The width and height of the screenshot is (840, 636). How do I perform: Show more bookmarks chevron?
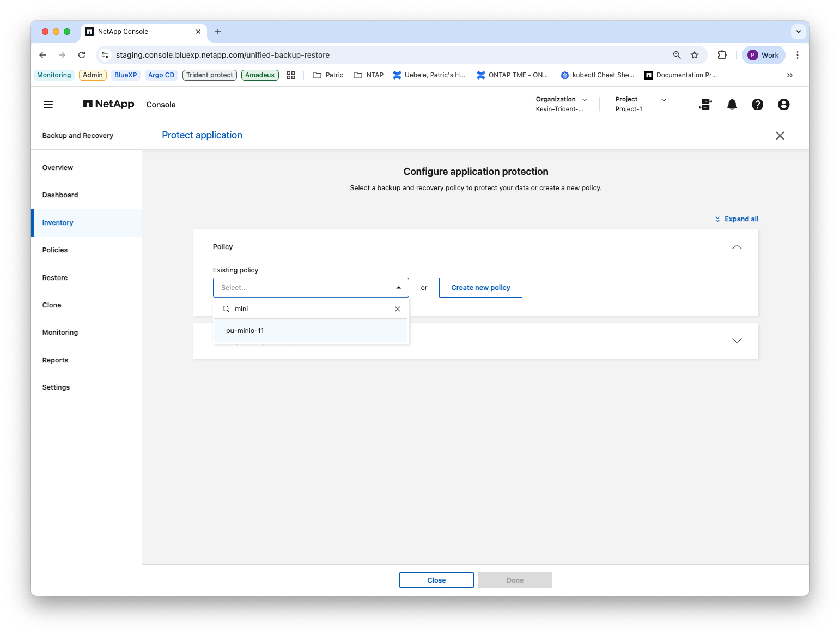click(790, 75)
